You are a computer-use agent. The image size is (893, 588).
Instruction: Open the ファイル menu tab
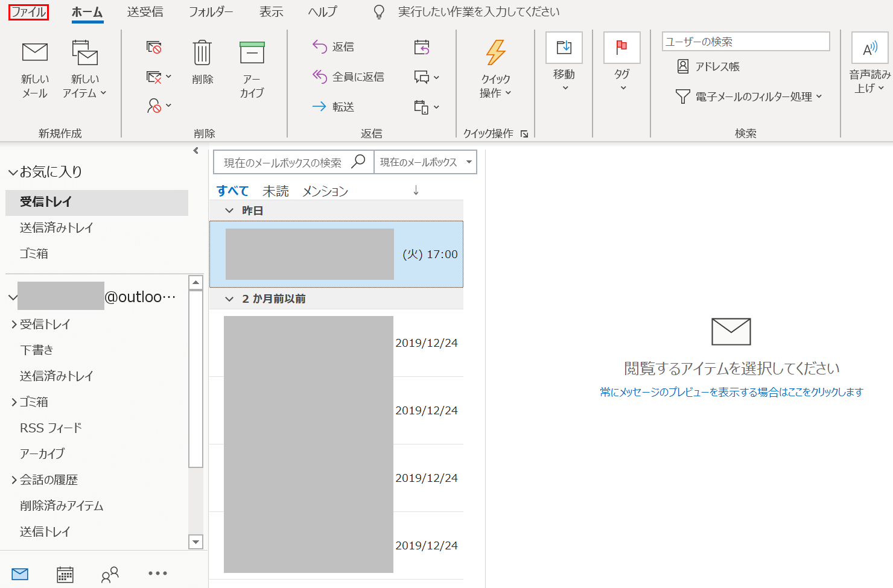(x=28, y=12)
